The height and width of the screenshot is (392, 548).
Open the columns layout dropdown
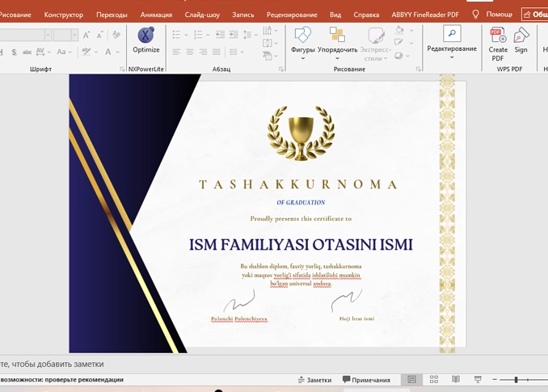point(237,52)
